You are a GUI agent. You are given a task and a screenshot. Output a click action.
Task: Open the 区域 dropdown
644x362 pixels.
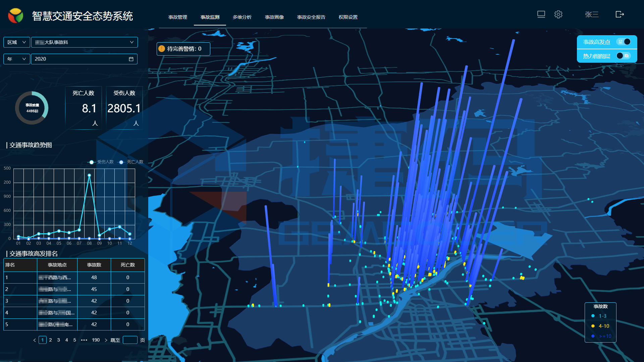click(x=16, y=42)
